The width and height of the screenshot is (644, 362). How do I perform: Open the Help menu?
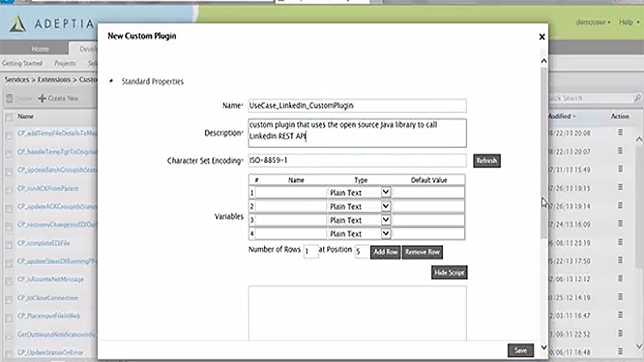pos(626,22)
